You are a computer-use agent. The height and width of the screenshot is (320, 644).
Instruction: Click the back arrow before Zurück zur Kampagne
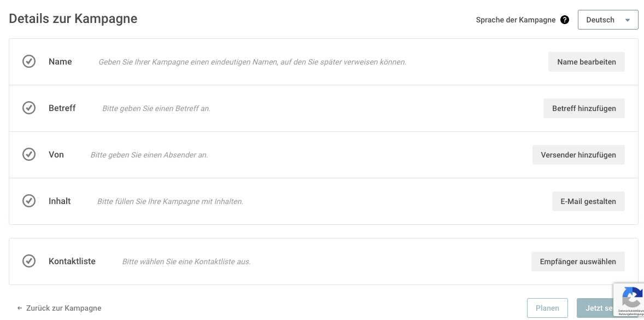(x=19, y=308)
